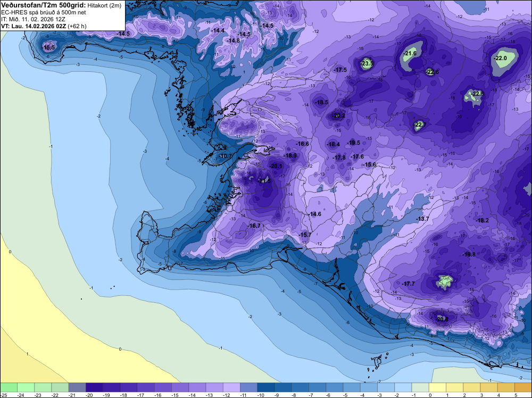
Task: Click the -15.7 temperature label
Action: tap(305, 235)
